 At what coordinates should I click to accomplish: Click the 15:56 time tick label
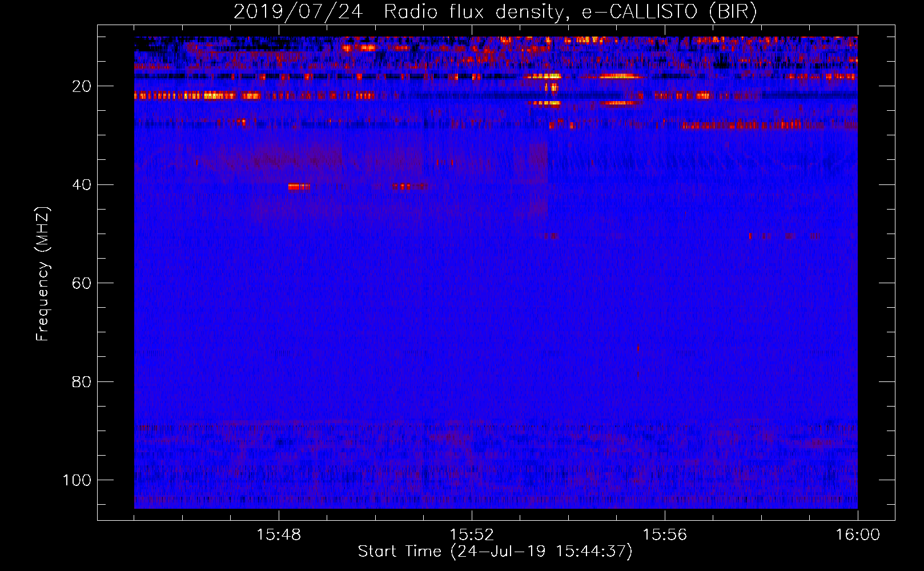point(665,535)
